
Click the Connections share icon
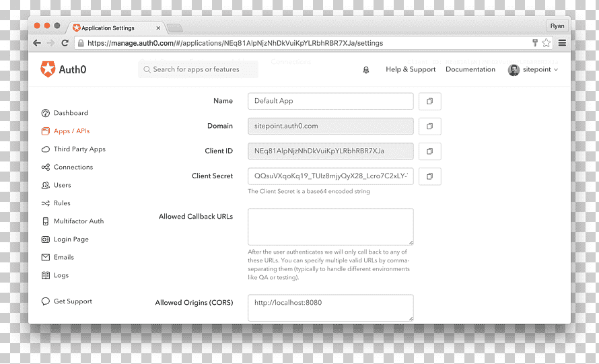coord(46,168)
